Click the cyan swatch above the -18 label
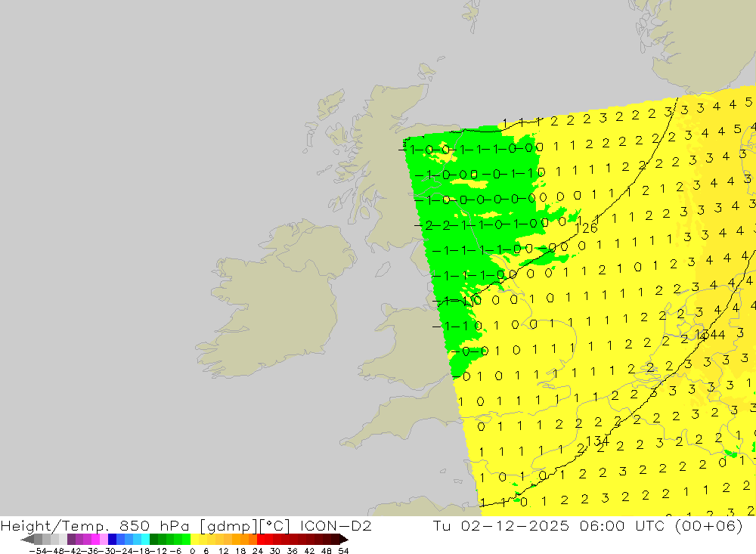The image size is (756, 554). coord(145,539)
